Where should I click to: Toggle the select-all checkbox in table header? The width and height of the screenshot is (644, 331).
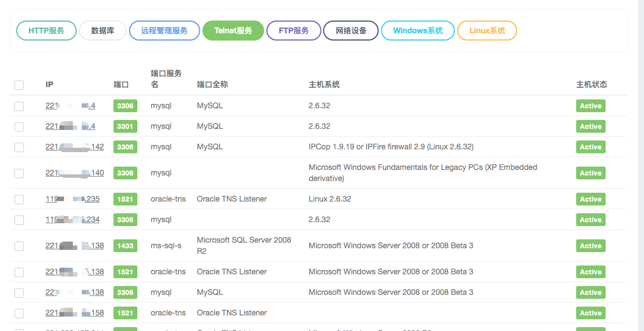[x=19, y=85]
